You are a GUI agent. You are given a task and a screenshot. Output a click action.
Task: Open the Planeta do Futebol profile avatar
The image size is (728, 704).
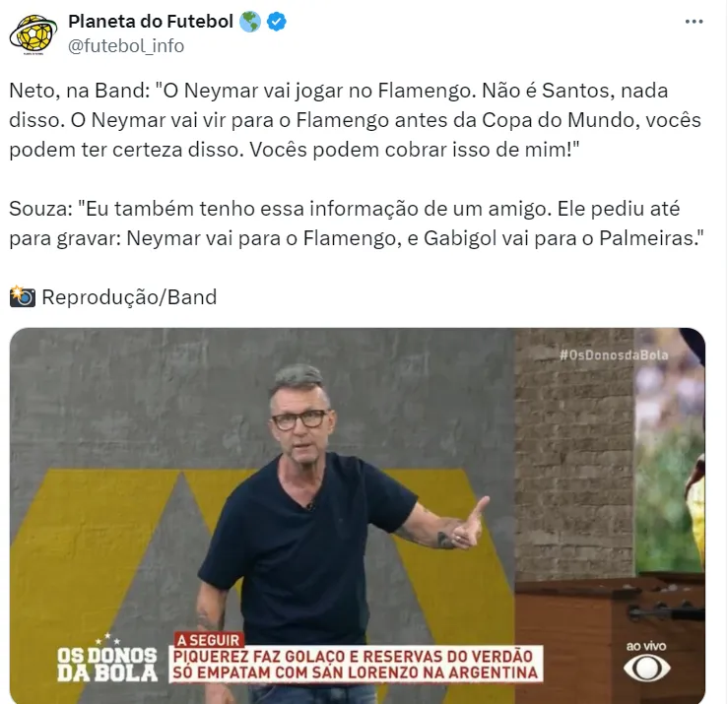33,33
